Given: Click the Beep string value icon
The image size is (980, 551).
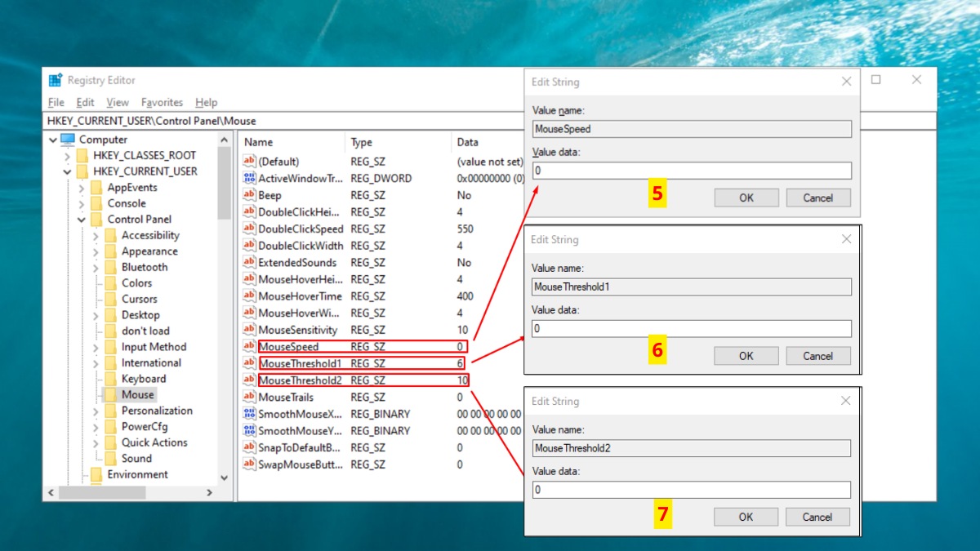Looking at the screenshot, I should (250, 195).
